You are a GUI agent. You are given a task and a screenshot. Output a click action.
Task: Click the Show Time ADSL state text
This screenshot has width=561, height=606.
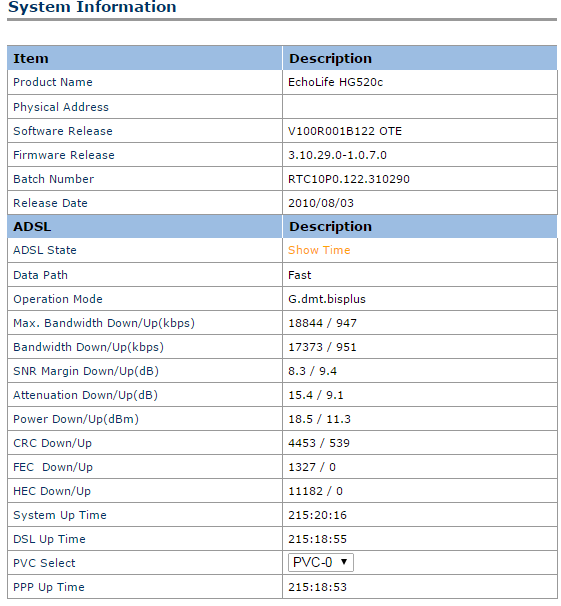(319, 250)
